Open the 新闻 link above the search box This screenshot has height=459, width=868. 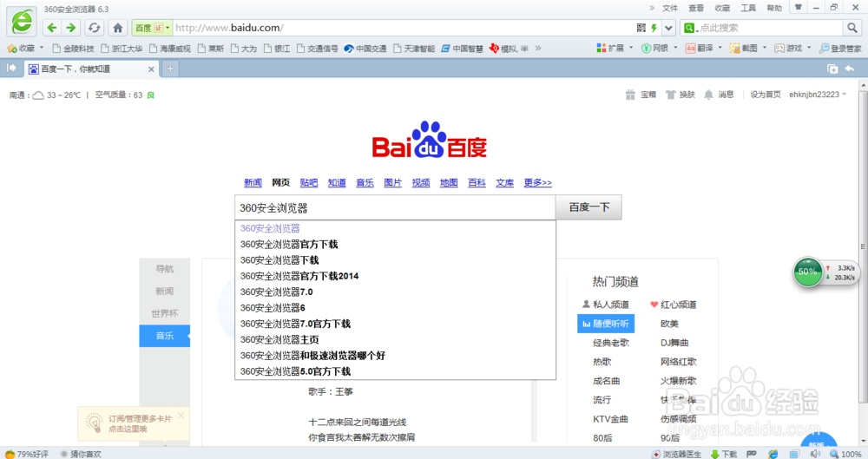coord(253,183)
